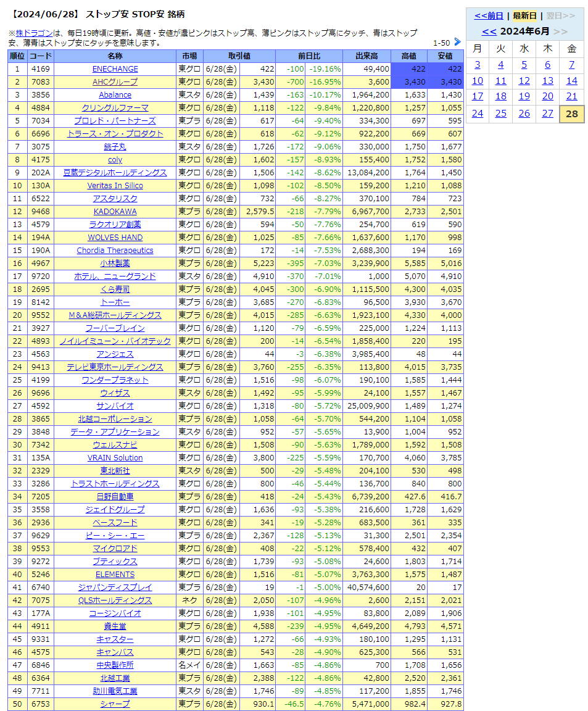This screenshot has height=711, width=588.
Task: Open 豆蔵デジタルホールディングス link
Action: (115, 173)
